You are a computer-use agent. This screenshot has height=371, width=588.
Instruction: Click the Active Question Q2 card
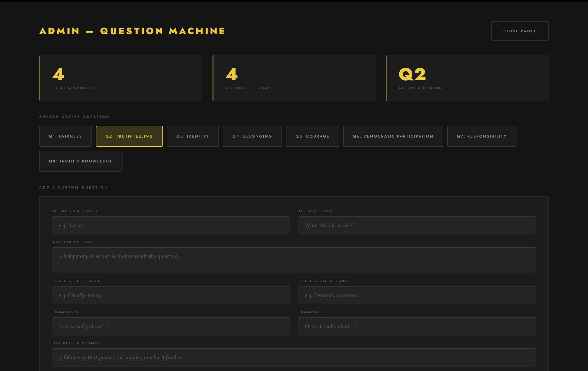[x=467, y=78]
